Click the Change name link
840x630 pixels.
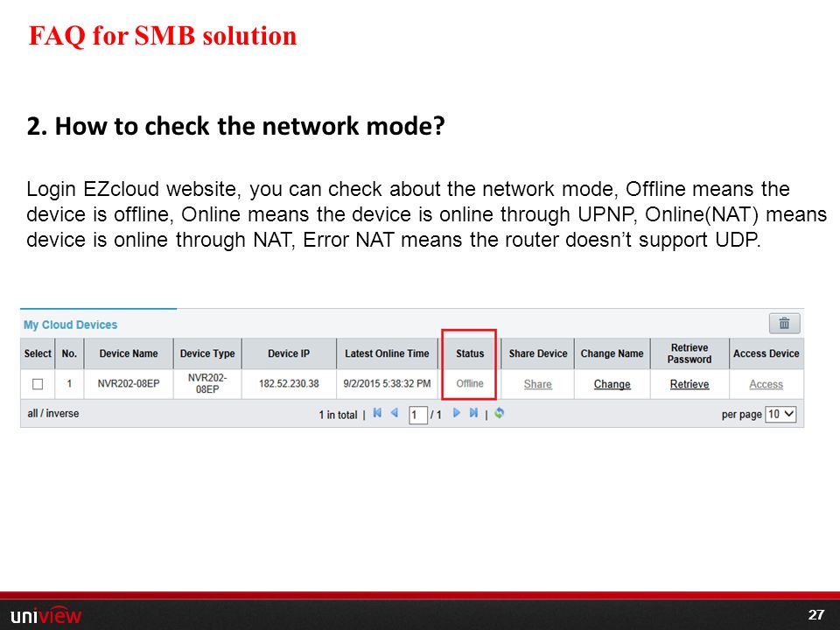click(612, 384)
